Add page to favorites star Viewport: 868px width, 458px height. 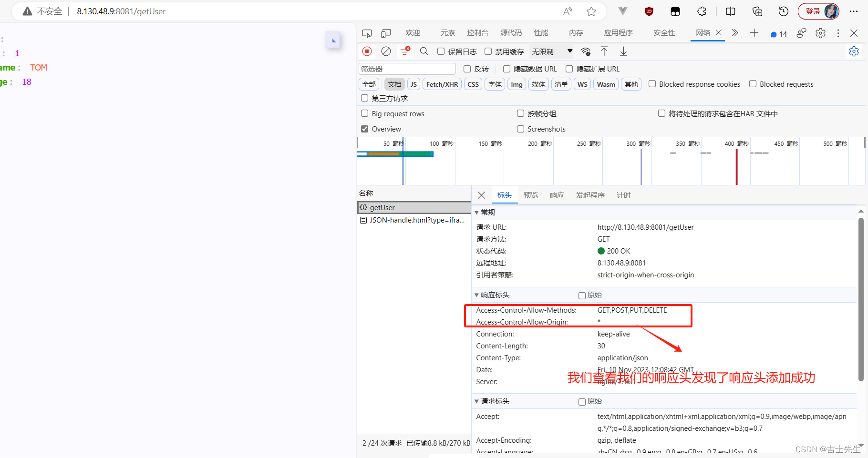(x=591, y=11)
